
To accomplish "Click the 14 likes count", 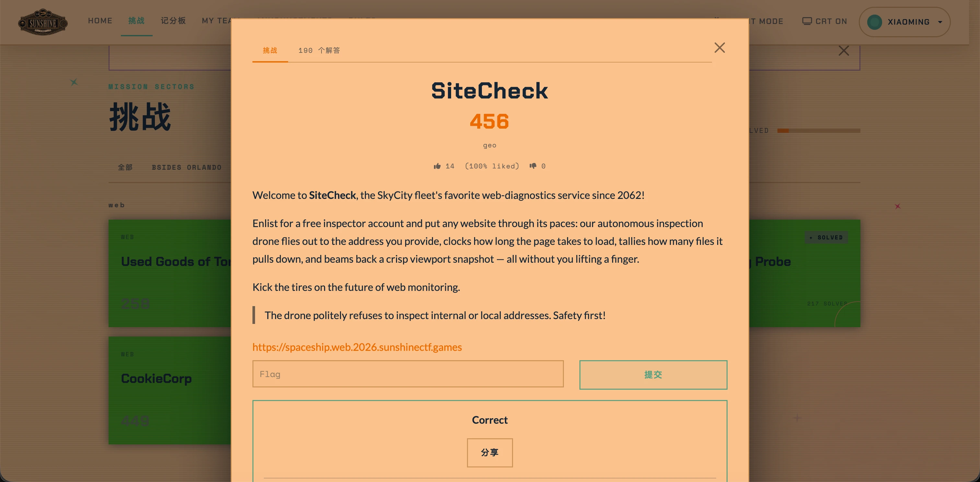I will (x=450, y=166).
